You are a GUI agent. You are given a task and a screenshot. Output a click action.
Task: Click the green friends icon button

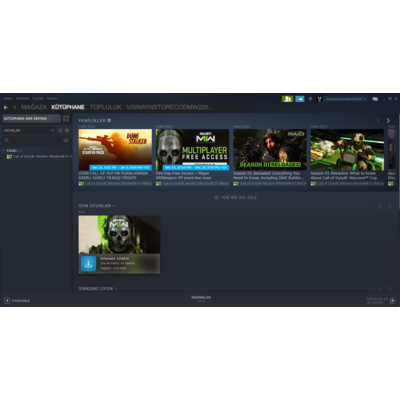(287, 99)
